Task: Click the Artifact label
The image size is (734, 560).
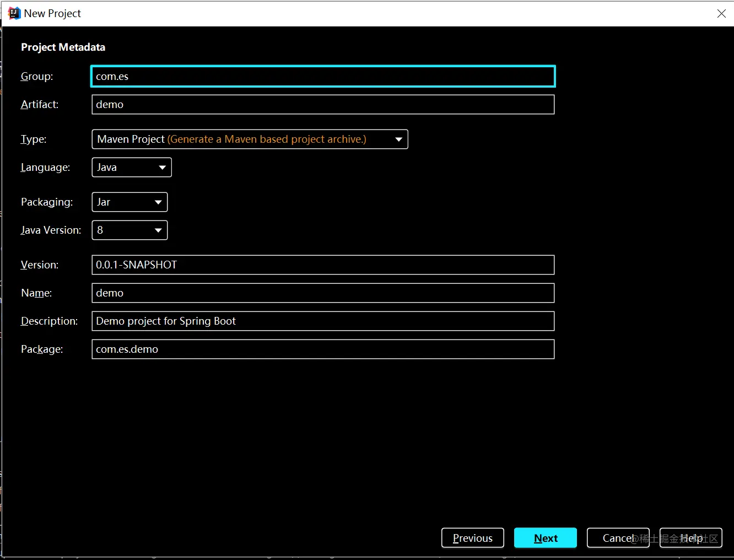Action: (x=40, y=104)
